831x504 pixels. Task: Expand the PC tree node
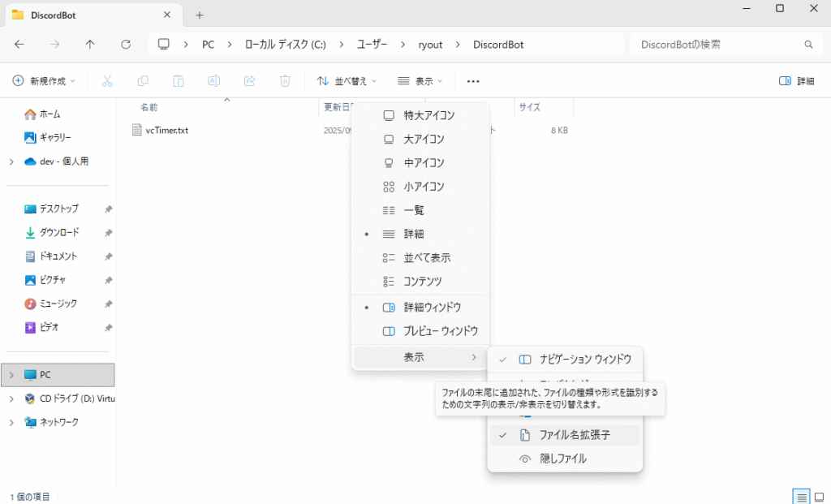click(x=11, y=375)
